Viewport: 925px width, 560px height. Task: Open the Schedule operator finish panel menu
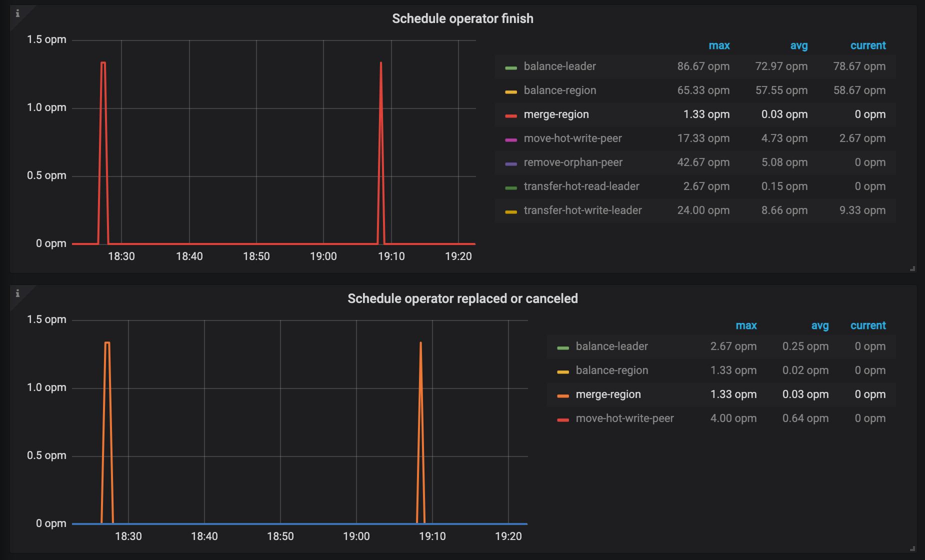[x=462, y=18]
